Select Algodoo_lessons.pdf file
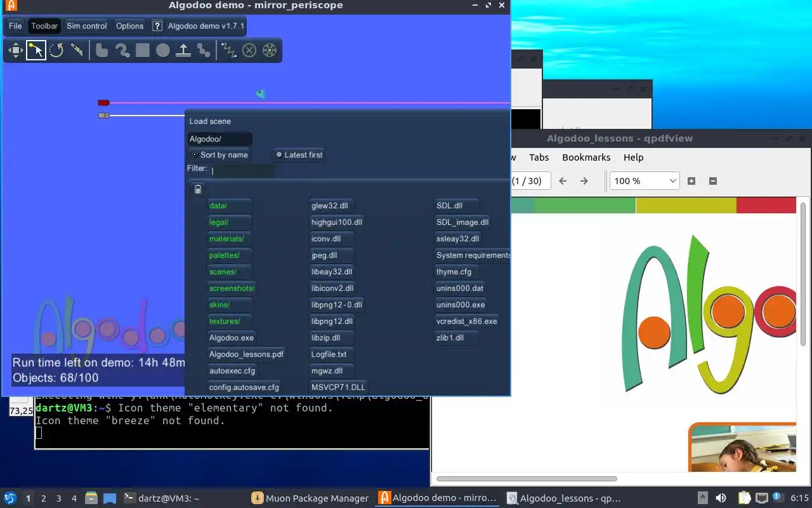The image size is (812, 508). coord(246,354)
